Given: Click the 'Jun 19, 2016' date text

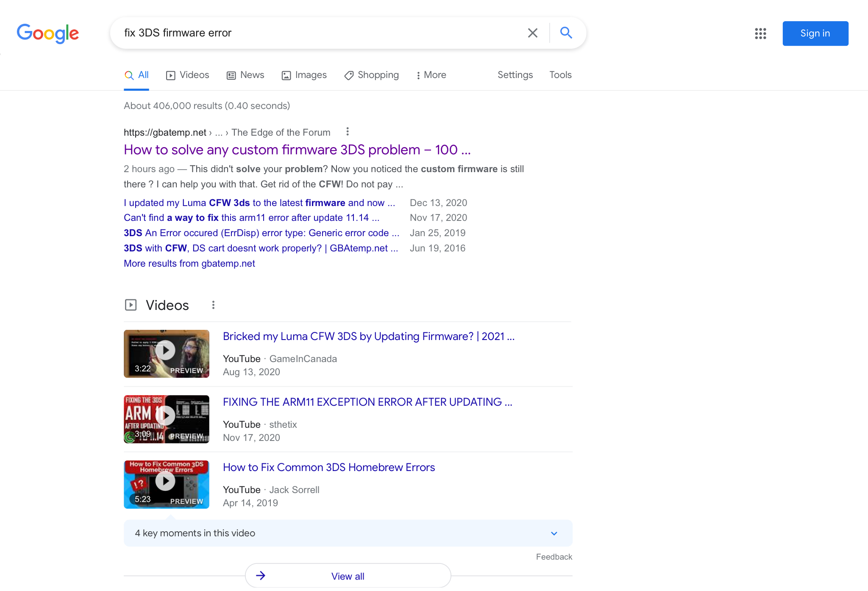Looking at the screenshot, I should point(437,248).
